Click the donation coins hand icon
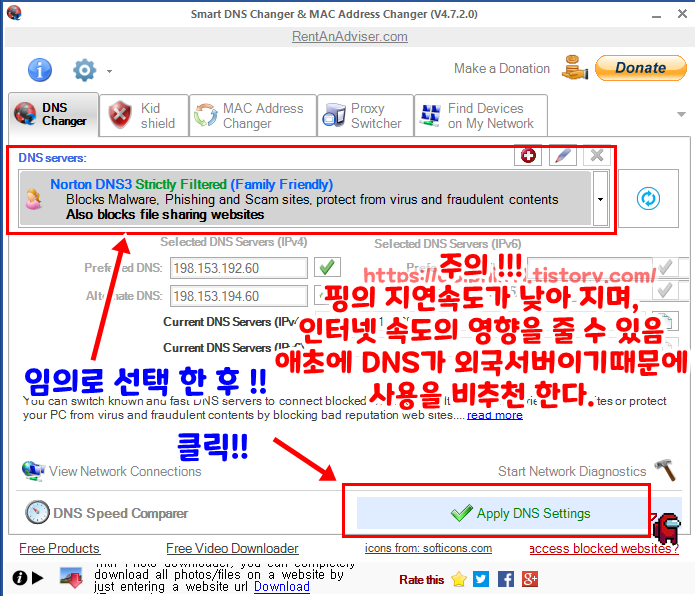This screenshot has height=596, width=695. (x=574, y=68)
